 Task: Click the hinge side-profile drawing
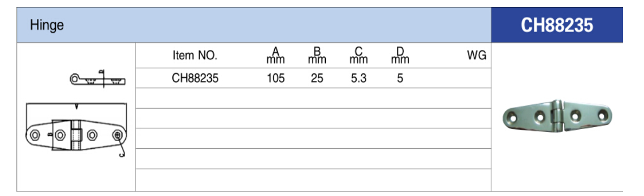click(x=98, y=78)
